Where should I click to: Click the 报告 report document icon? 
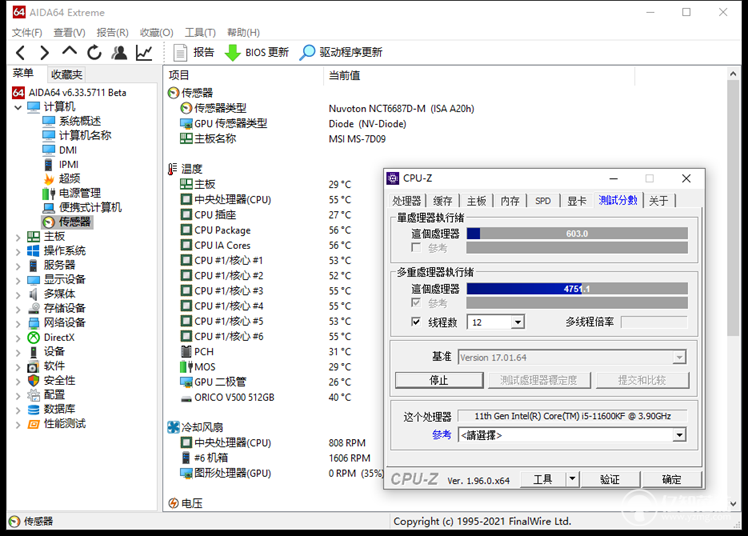tap(180, 52)
